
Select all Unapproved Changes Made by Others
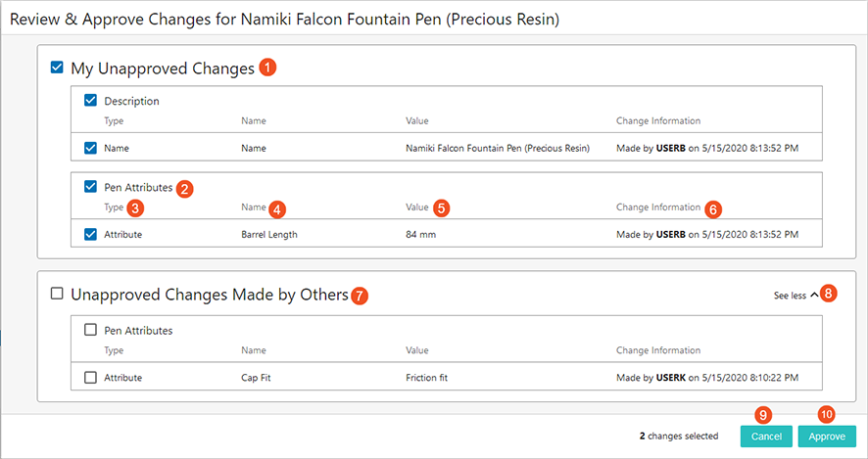(x=57, y=294)
